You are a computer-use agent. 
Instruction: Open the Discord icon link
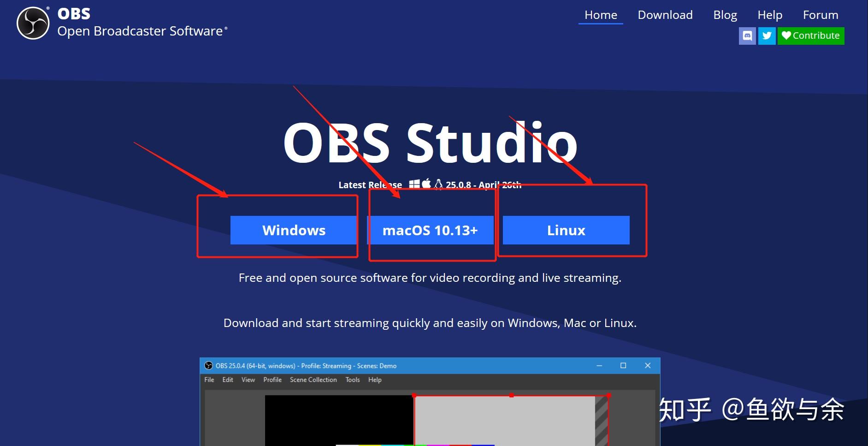[x=747, y=36]
